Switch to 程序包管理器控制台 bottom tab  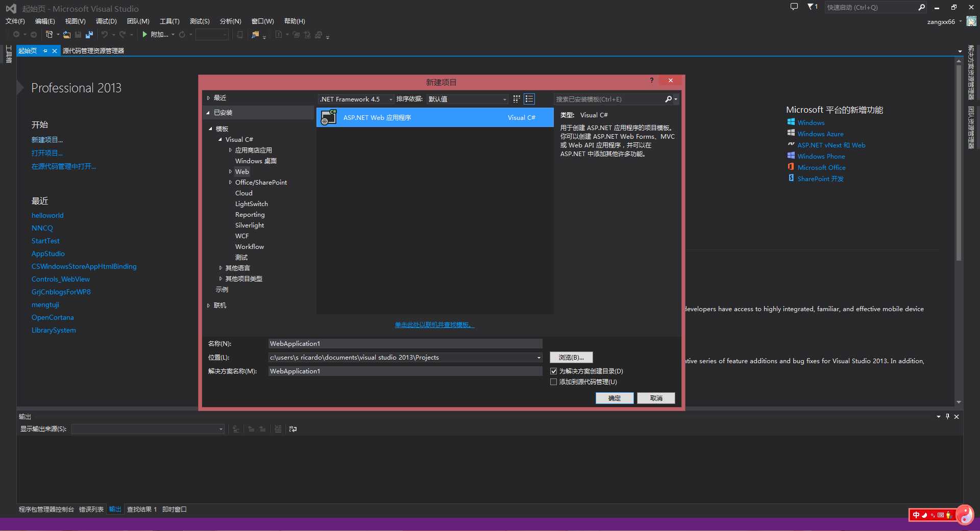tap(46, 509)
